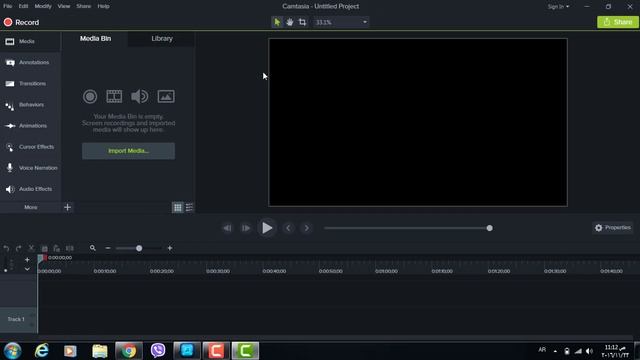
Task: Open the Media panel in sidebar
Action: (30, 41)
